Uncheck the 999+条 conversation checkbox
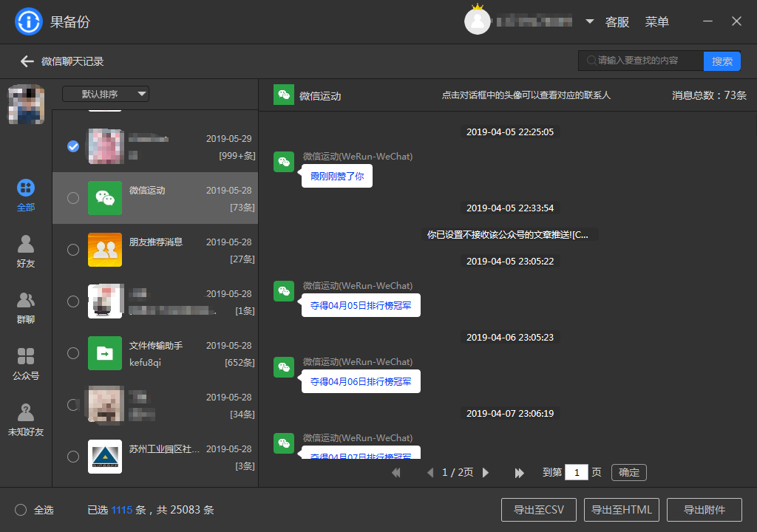 tap(73, 146)
